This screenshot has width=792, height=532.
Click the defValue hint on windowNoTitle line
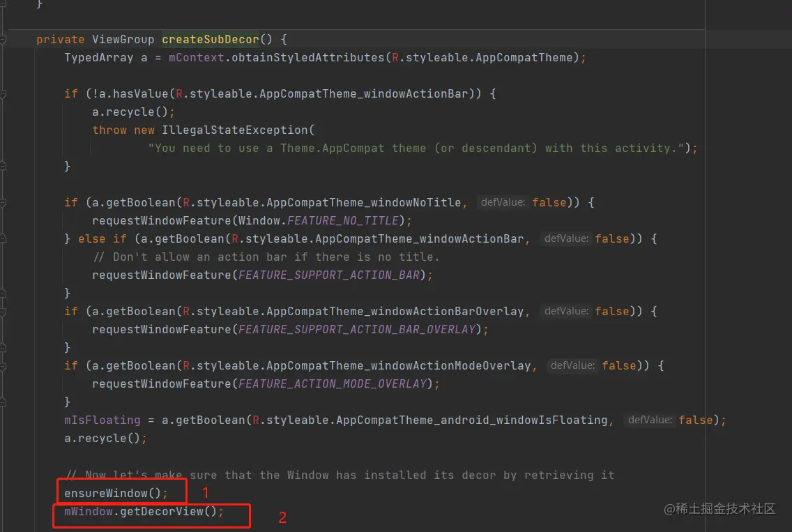tap(503, 203)
